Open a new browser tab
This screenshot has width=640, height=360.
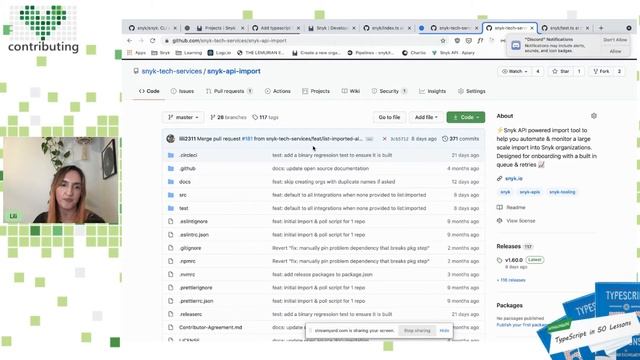tap(601, 28)
